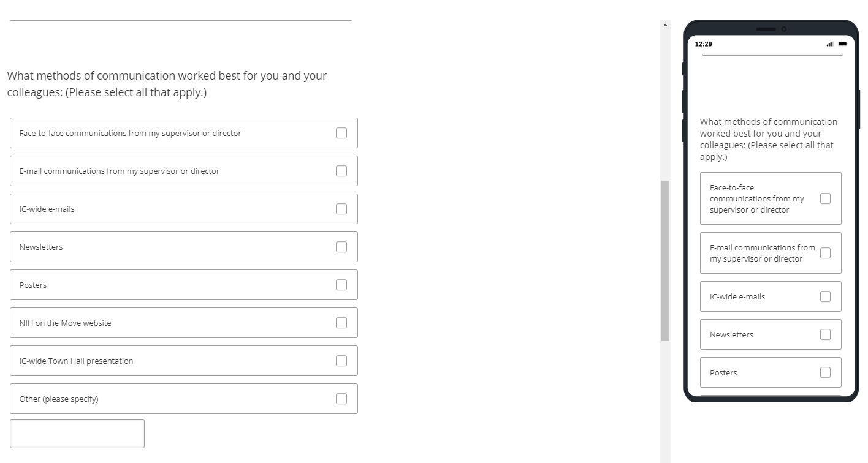The width and height of the screenshot is (868, 463).
Task: Click the signal strength icon in phone status bar
Action: click(830, 44)
